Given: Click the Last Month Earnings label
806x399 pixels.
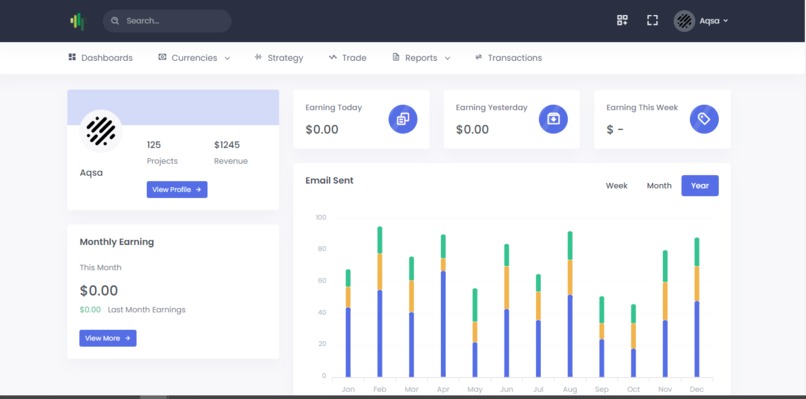Looking at the screenshot, I should 146,310.
